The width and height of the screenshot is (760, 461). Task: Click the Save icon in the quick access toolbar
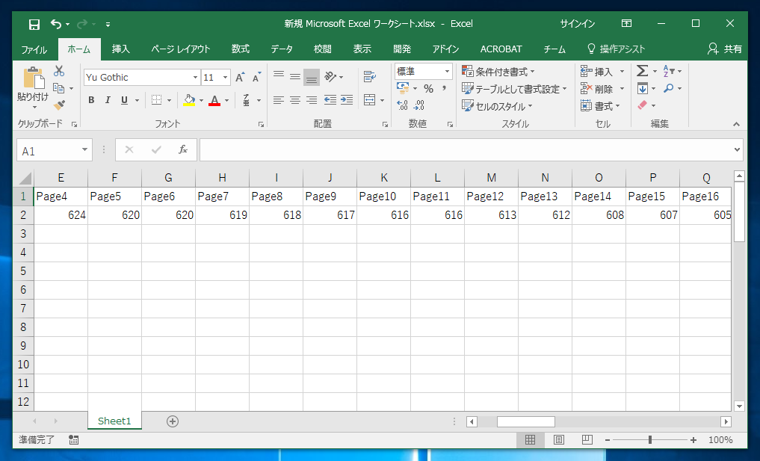34,24
